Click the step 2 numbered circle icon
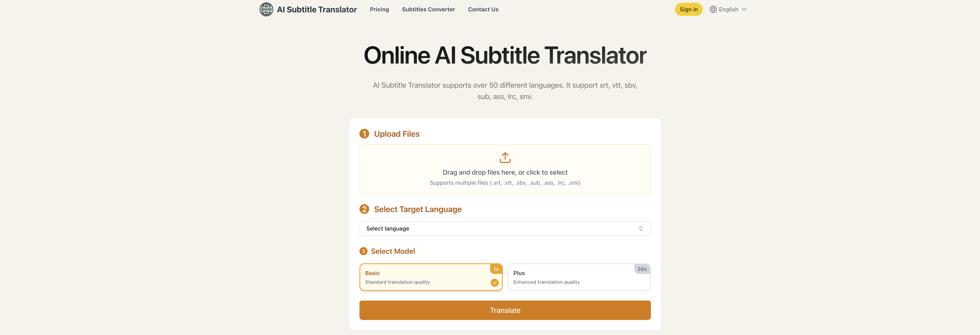980x335 pixels. point(364,209)
